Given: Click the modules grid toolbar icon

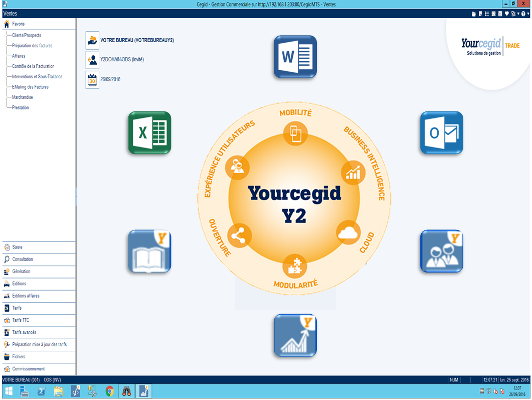Looking at the screenshot, I should tap(513, 14).
